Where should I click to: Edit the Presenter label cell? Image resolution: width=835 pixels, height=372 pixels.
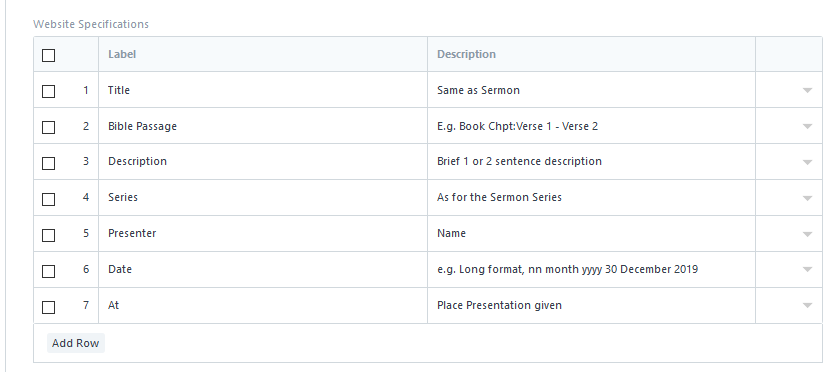[x=263, y=234]
